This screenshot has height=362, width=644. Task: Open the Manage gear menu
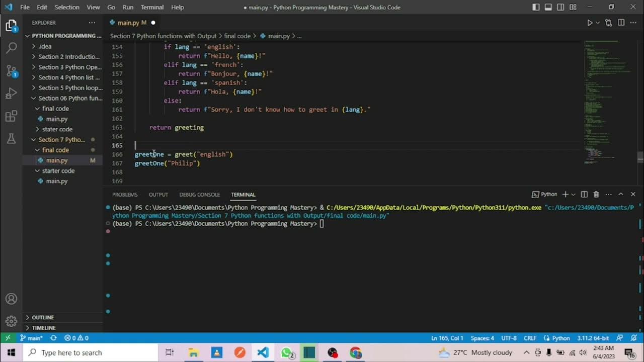(x=11, y=321)
